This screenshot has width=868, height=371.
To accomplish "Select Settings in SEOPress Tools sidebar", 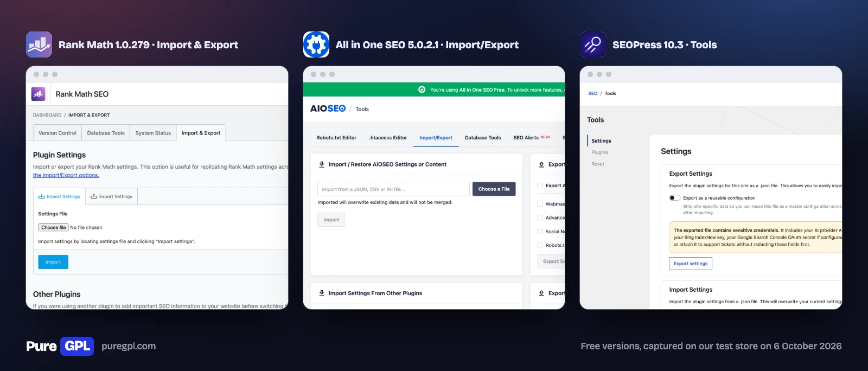I will click(601, 141).
